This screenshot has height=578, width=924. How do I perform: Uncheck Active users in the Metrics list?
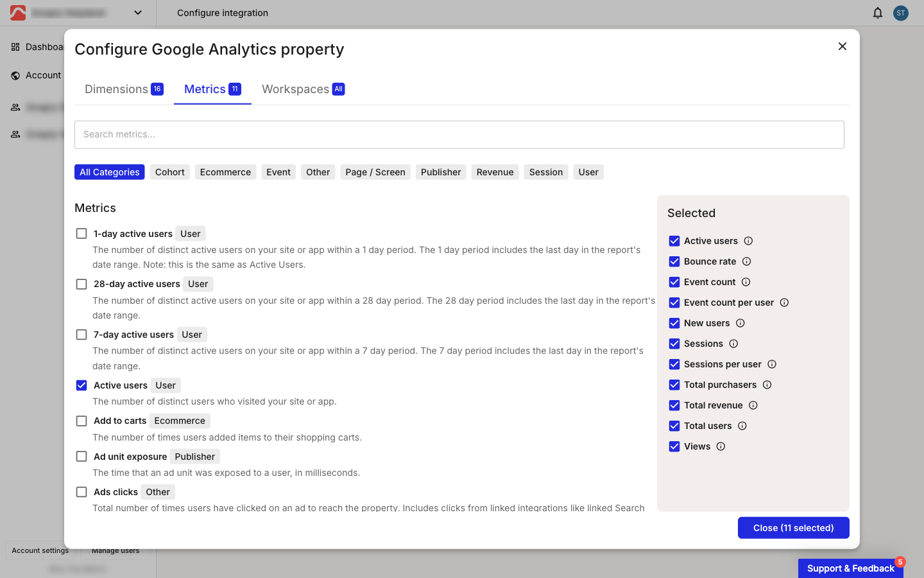tap(81, 385)
